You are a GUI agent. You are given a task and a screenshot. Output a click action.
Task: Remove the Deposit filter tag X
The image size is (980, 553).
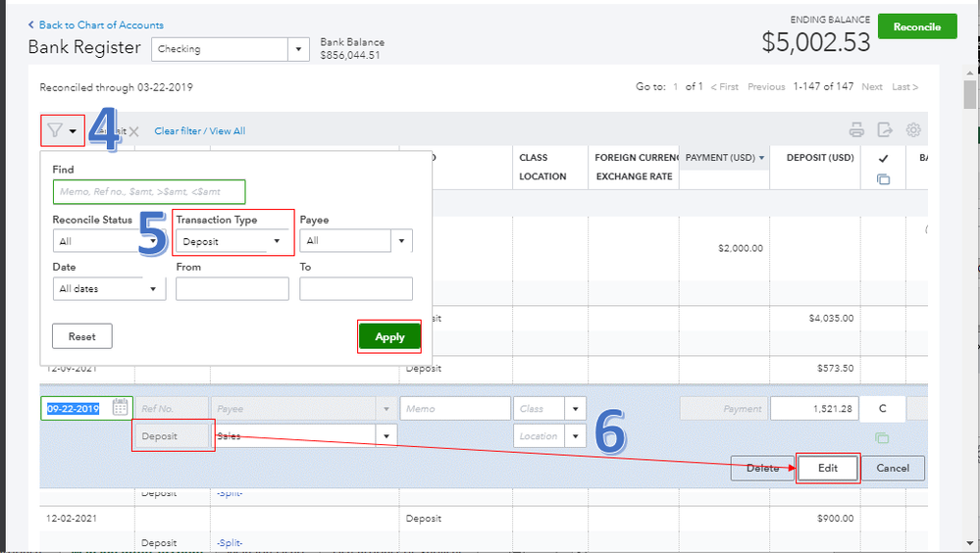133,131
